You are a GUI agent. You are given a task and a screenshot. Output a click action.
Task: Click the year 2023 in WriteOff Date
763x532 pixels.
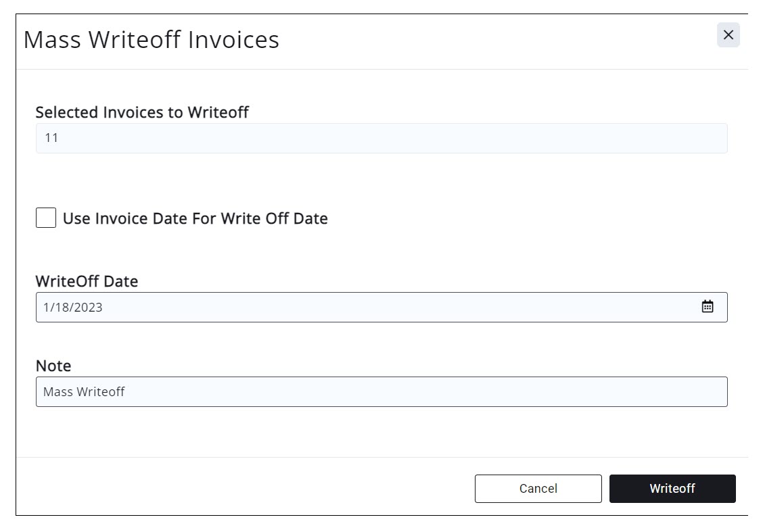coord(89,308)
